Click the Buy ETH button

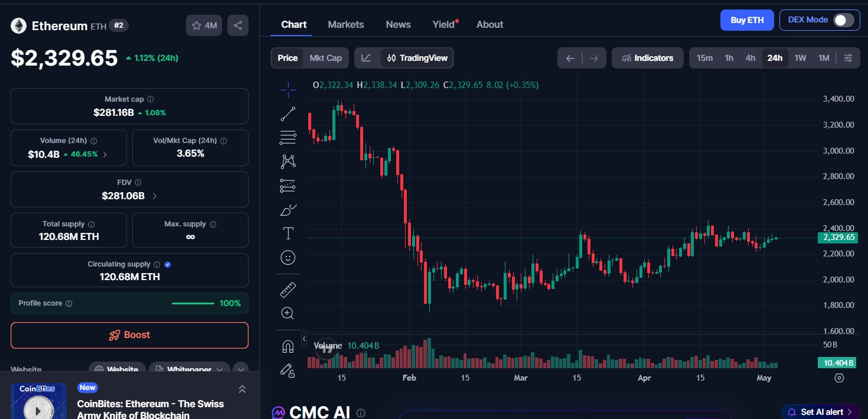(747, 20)
